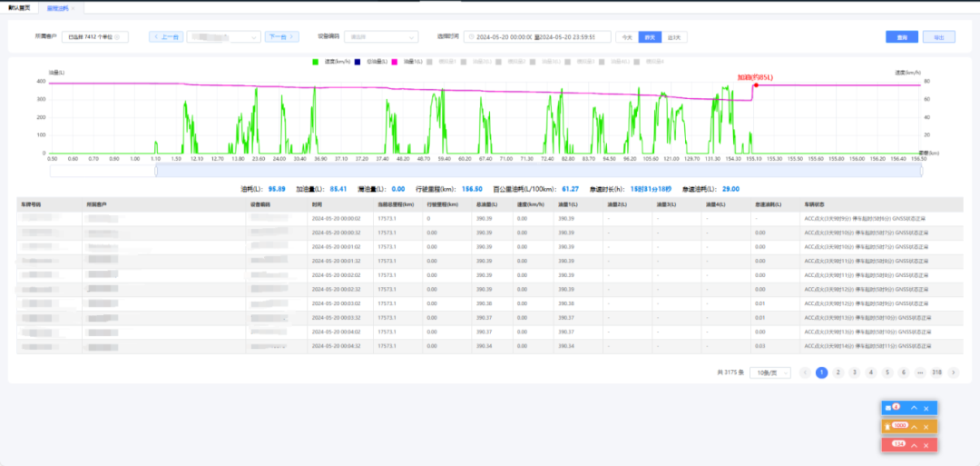Select the active blue fuel monitoring tab
Screen dimensions: 980x466
coord(56,8)
